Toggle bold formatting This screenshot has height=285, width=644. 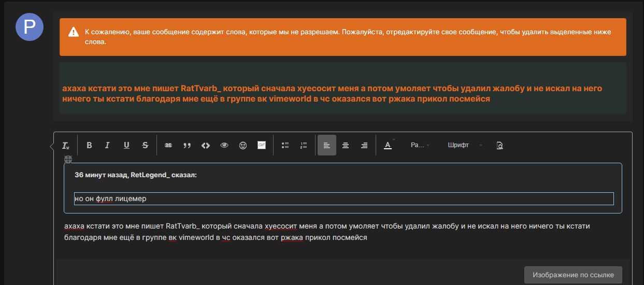click(x=89, y=145)
